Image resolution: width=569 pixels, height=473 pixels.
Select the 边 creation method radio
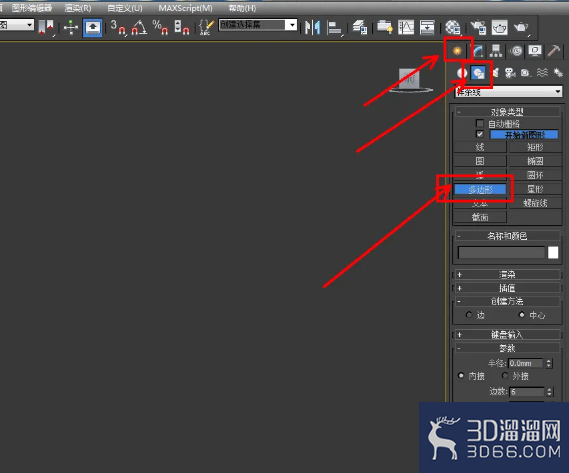pos(469,315)
